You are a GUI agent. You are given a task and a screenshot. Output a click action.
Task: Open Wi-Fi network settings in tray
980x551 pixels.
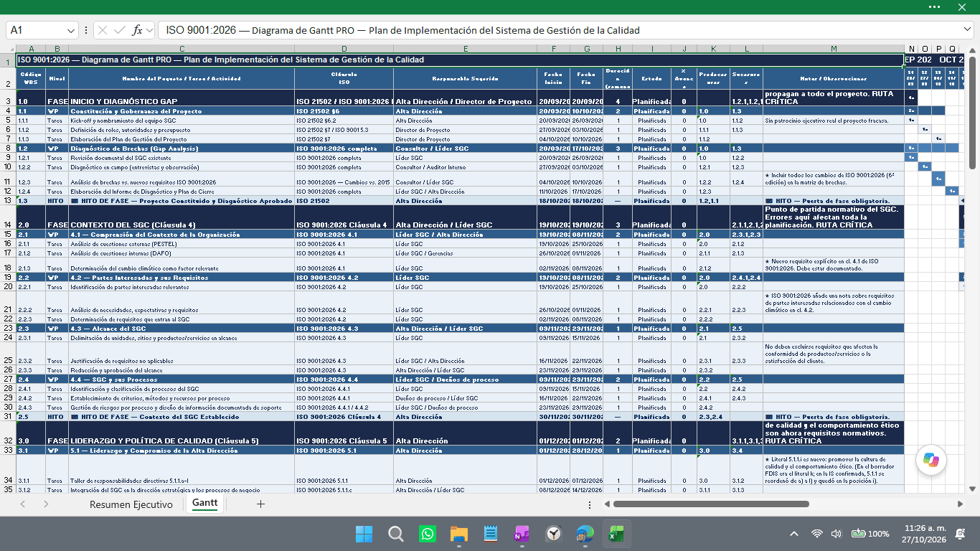click(816, 534)
